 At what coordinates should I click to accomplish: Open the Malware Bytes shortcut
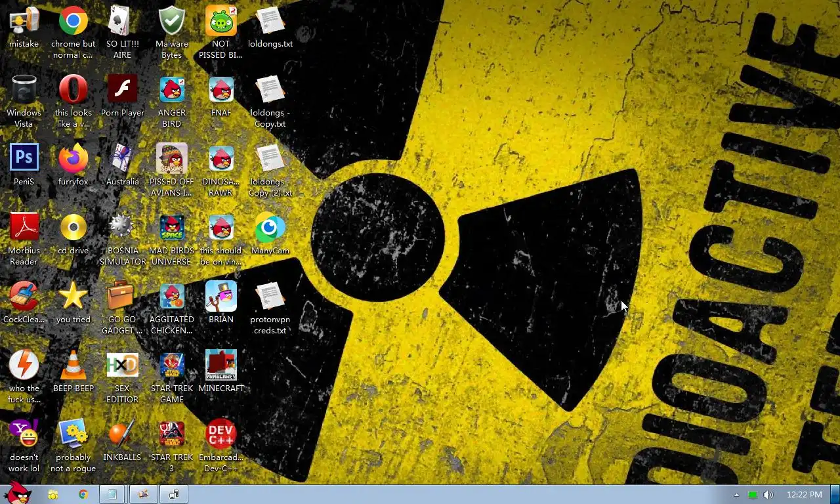pyautogui.click(x=171, y=33)
